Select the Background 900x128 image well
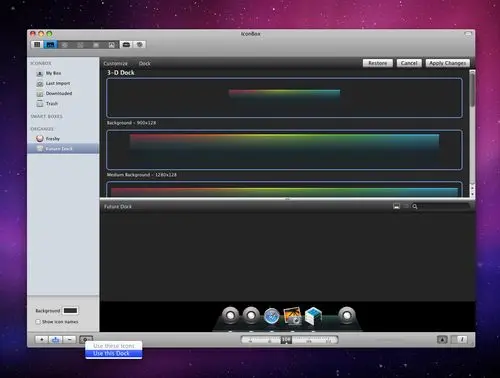 [284, 150]
